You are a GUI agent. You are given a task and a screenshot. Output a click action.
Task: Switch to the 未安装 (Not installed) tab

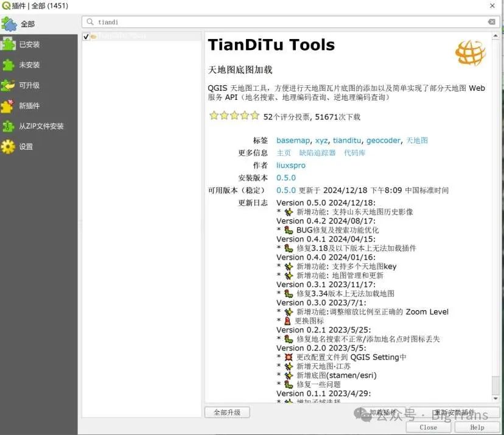[x=38, y=65]
